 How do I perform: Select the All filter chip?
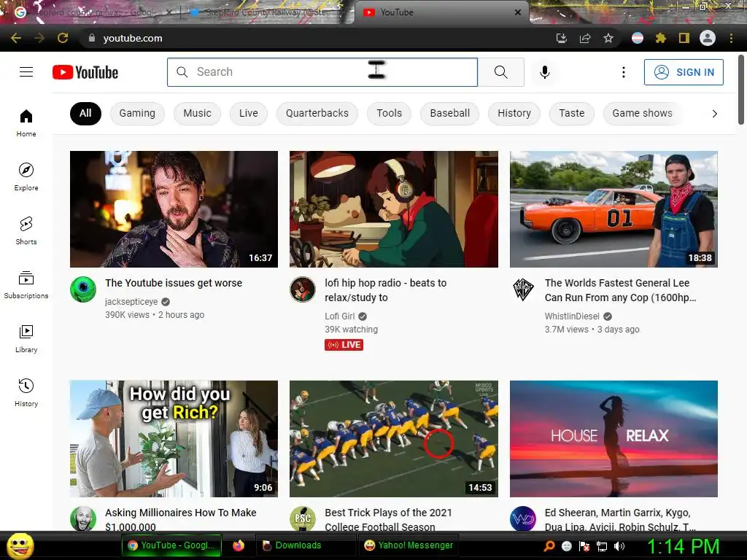click(86, 113)
